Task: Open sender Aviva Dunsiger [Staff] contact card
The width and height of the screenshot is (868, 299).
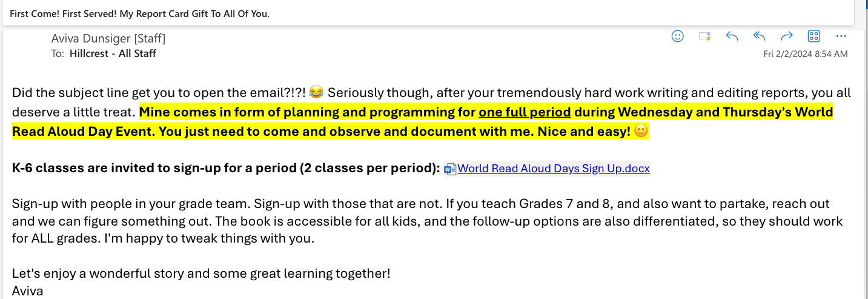Action: 108,39
